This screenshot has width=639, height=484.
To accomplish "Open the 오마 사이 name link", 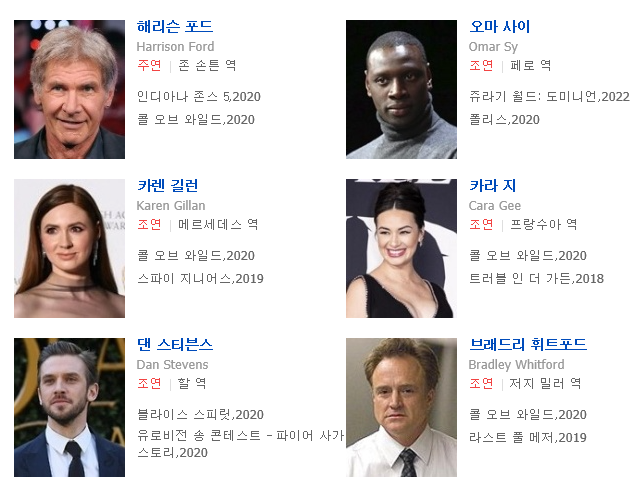I will pos(499,26).
